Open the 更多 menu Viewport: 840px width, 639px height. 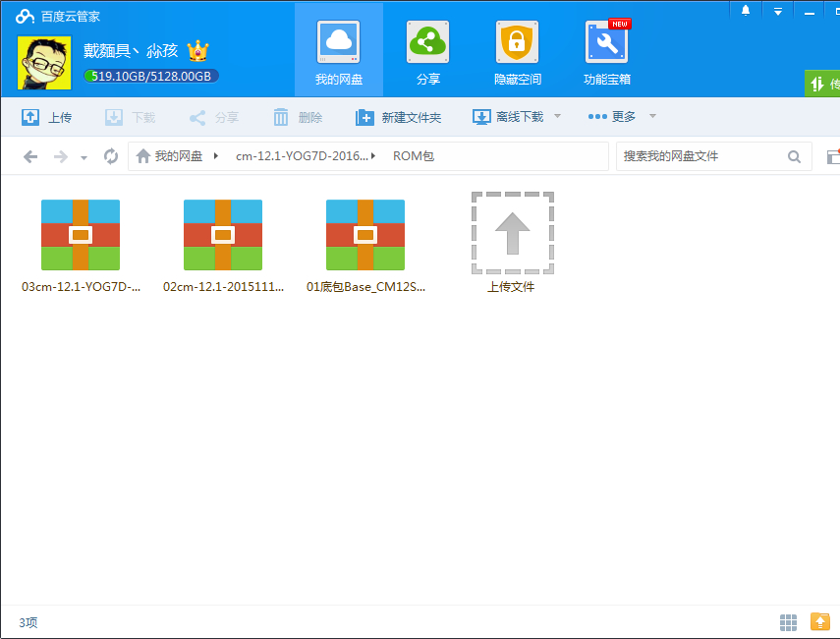point(612,116)
